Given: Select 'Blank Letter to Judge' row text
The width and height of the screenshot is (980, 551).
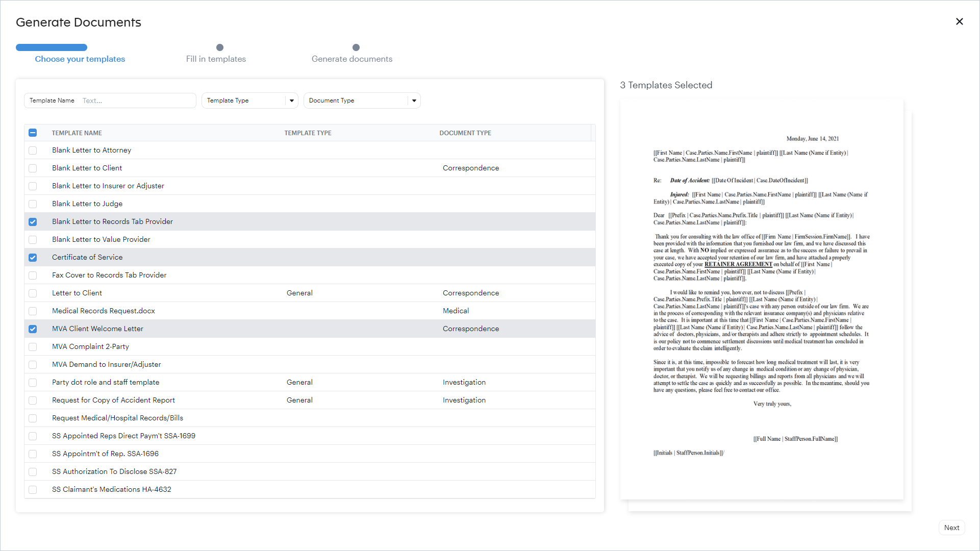Looking at the screenshot, I should pos(87,204).
